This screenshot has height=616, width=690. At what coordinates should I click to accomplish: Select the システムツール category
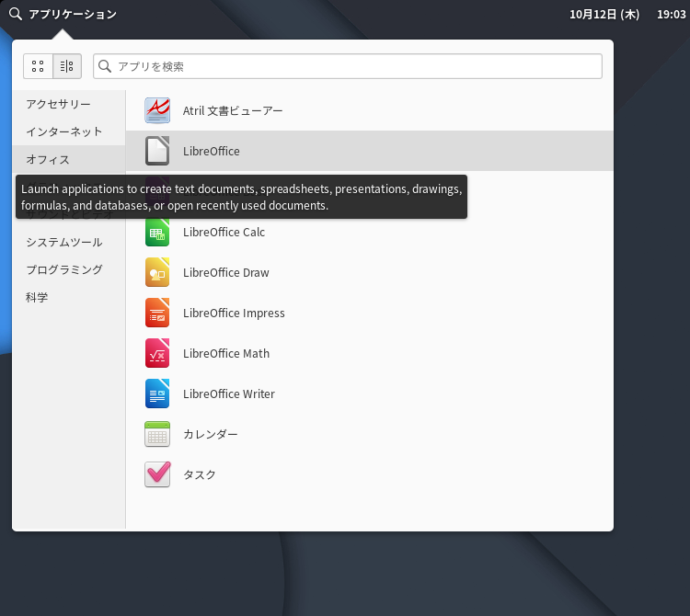[x=69, y=242]
